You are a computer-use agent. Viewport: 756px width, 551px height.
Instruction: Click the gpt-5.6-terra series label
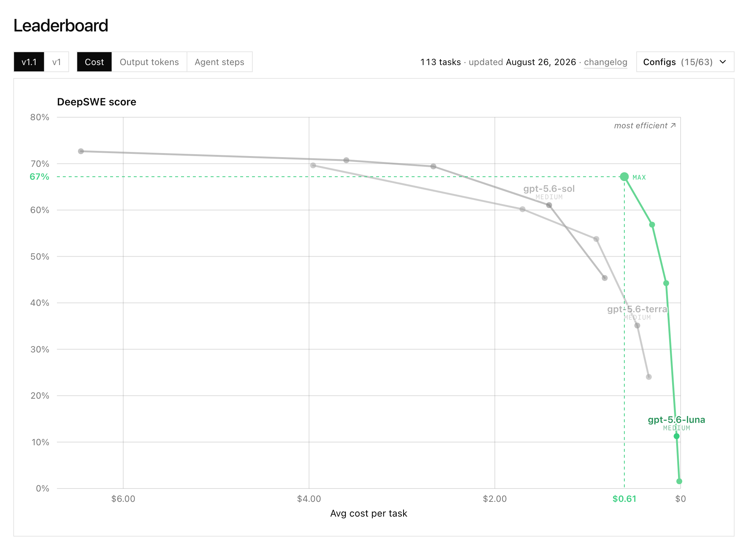click(637, 309)
